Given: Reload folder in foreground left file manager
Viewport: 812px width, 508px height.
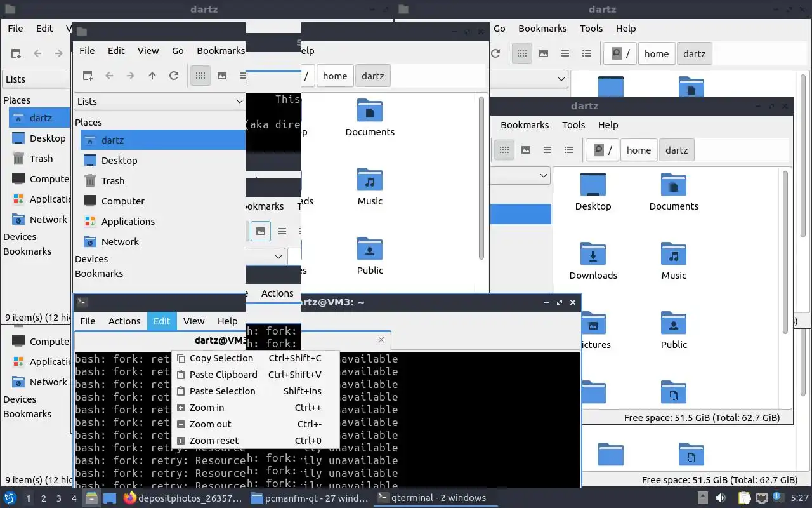Looking at the screenshot, I should click(x=174, y=76).
